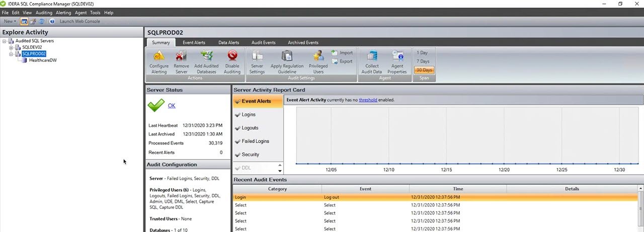Select the SQLPROD02 tree item
644x232 pixels.
[x=34, y=54]
